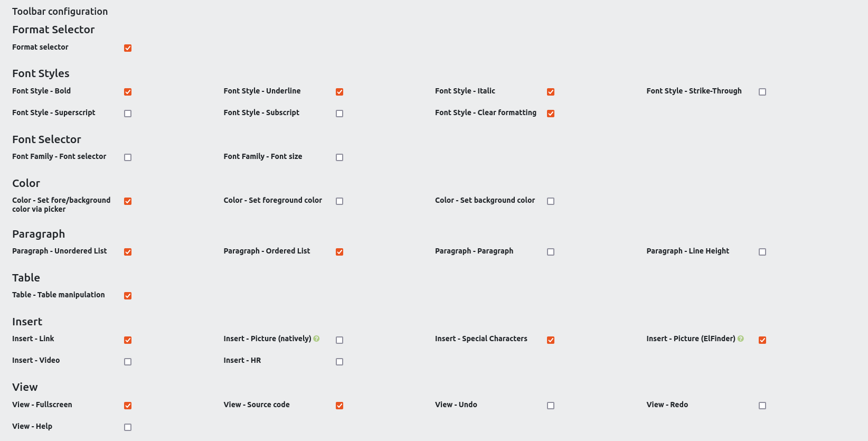The image size is (868, 441).
Task: Enable View - Undo checkbox
Action: point(551,406)
